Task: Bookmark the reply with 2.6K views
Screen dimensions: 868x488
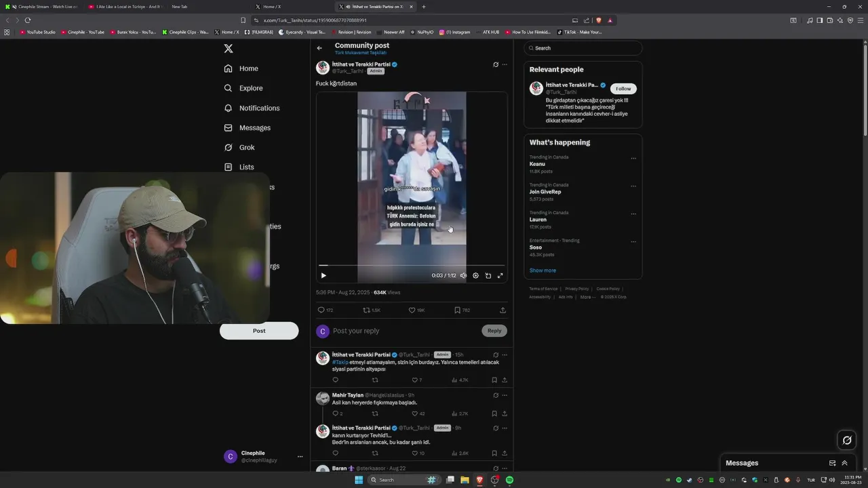Action: point(494,453)
